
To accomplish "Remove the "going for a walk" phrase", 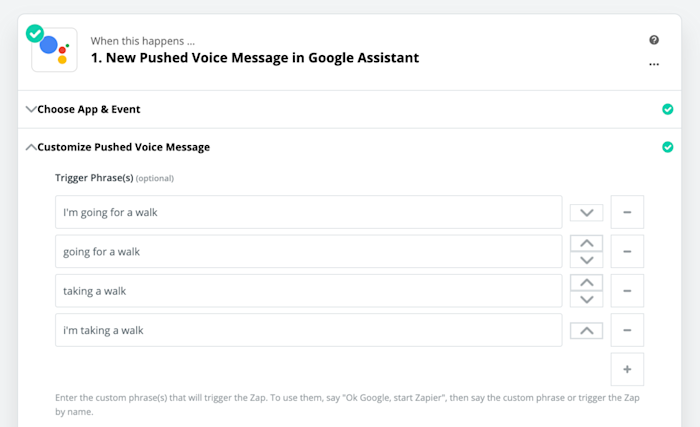I will pos(627,251).
